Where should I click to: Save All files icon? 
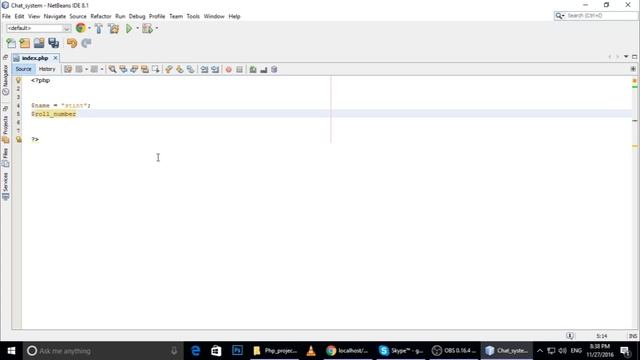tap(53, 43)
